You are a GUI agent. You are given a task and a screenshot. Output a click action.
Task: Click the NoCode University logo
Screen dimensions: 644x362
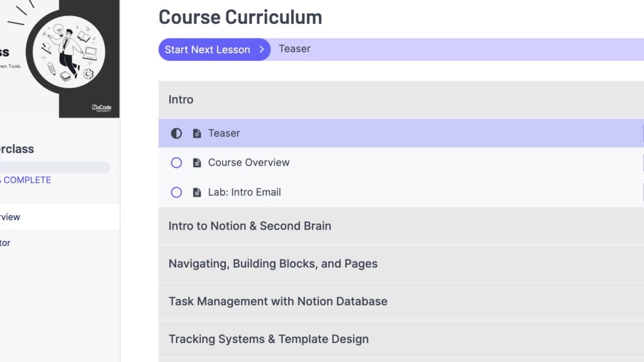[101, 108]
